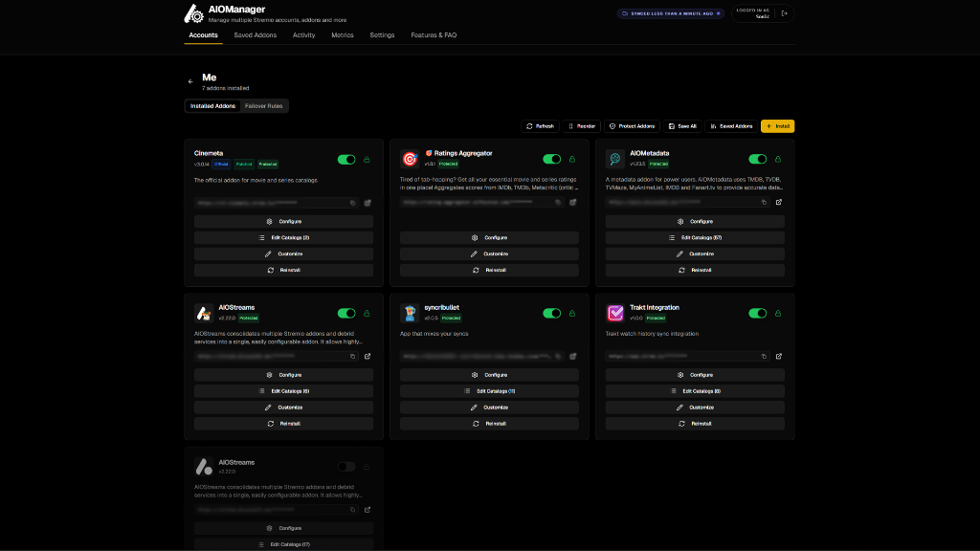Go back using the arrow next to Me
980x551 pixels.
tap(190, 81)
